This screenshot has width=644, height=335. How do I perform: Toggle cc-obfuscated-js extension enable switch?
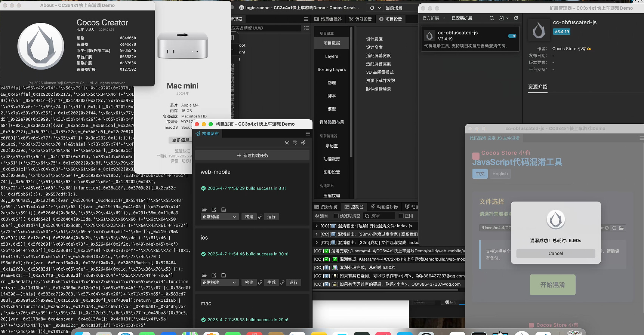[x=512, y=36]
